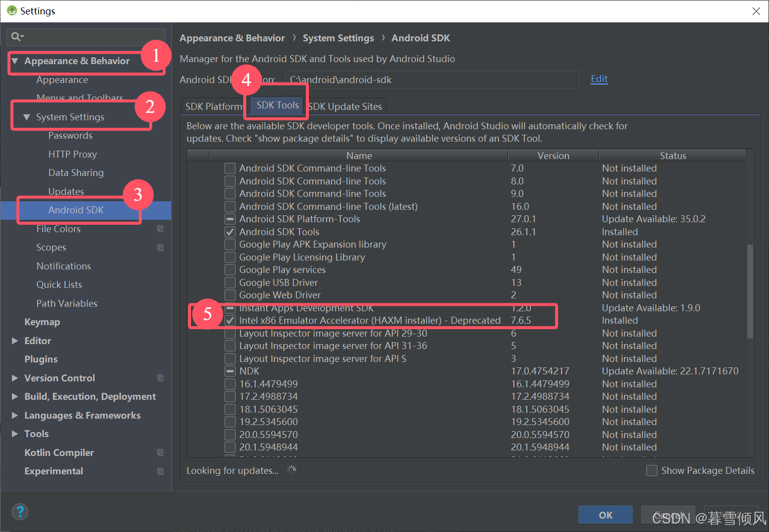769x532 pixels.
Task: Toggle the NDK checkbox
Action: 230,371
